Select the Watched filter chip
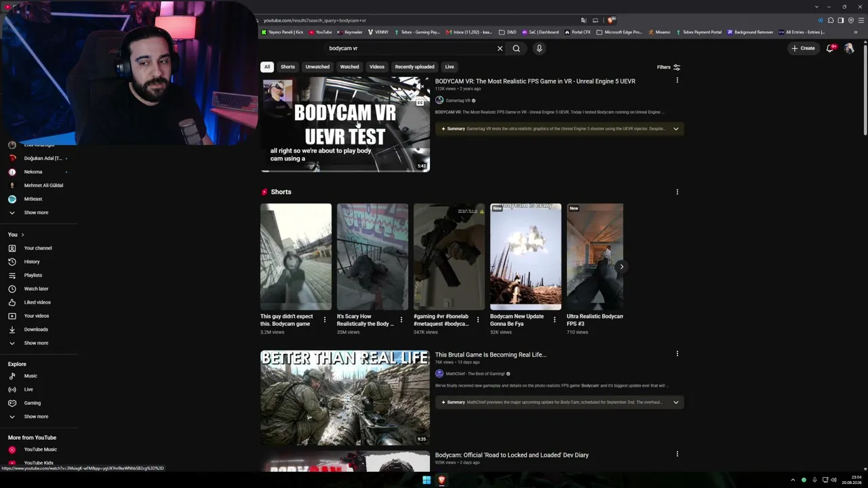 click(349, 66)
